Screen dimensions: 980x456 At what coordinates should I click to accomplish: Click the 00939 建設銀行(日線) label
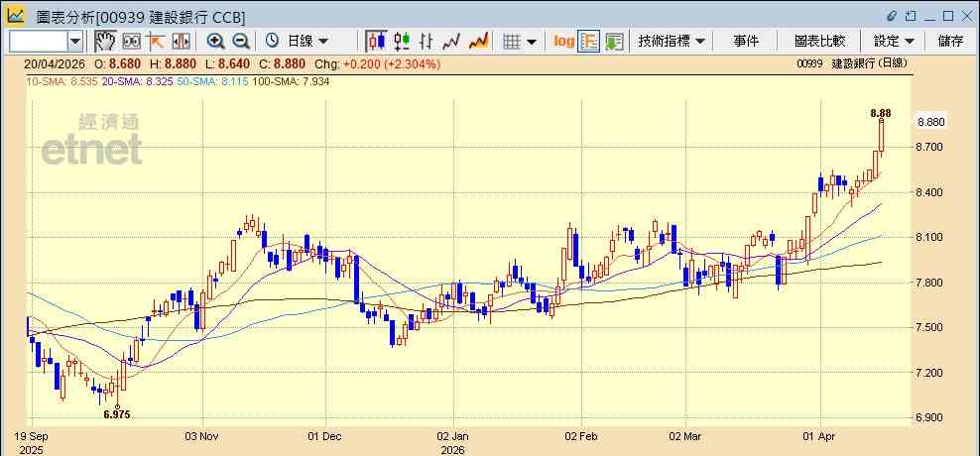[852, 63]
